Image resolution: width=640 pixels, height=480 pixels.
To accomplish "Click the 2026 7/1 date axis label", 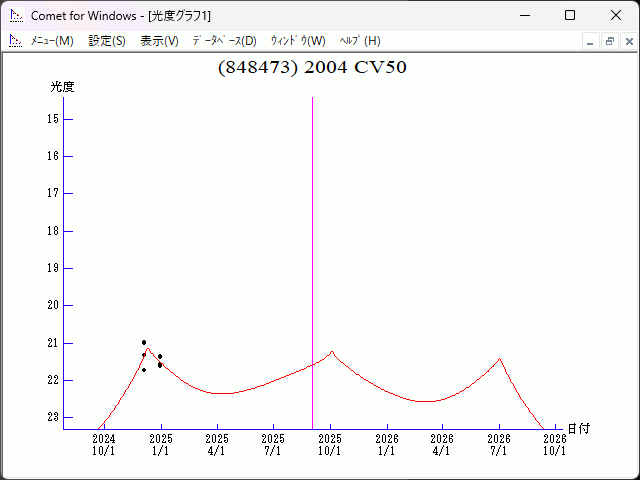I will (499, 444).
